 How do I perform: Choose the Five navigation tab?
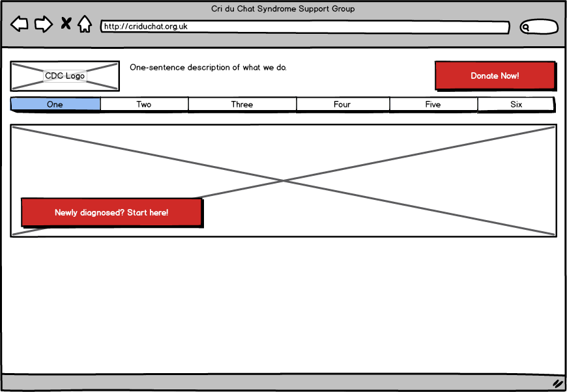[x=433, y=104]
